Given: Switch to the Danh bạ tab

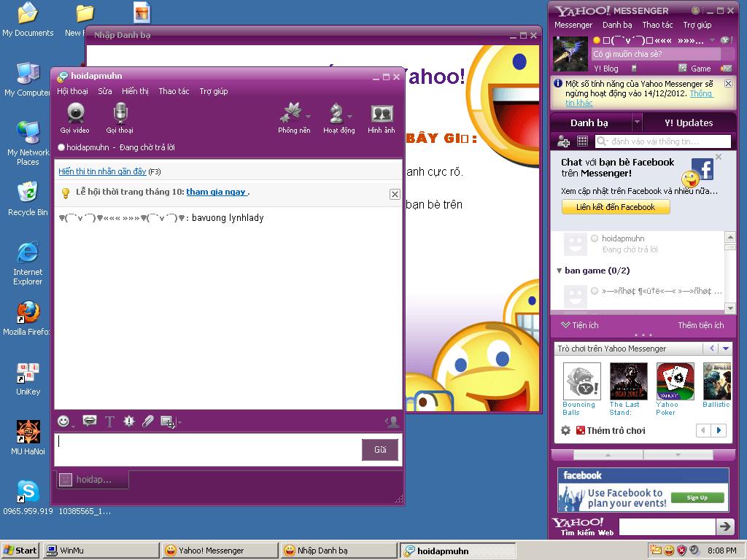Looking at the screenshot, I should (589, 122).
